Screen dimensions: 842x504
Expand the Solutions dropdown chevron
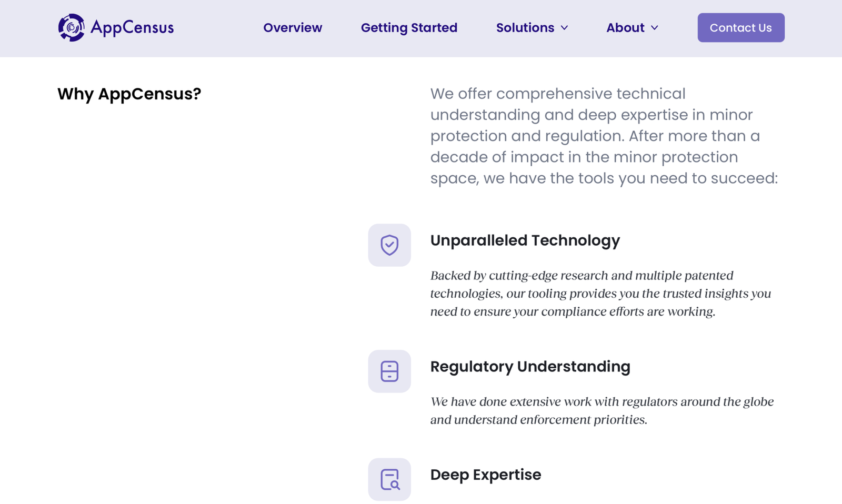(565, 28)
